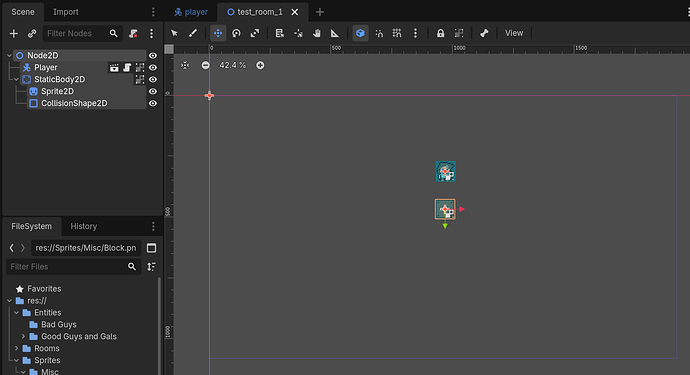Click the instantiate child scene link icon
Viewport: 690px width, 375px height.
coord(32,33)
